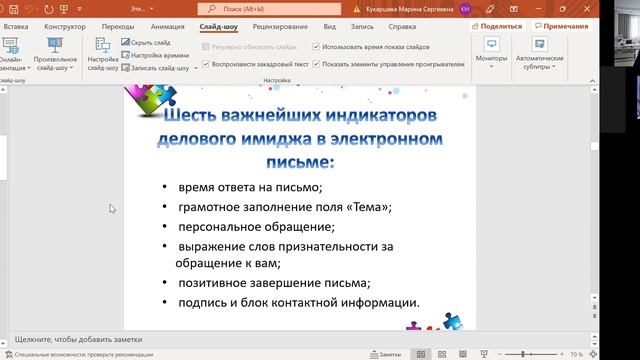Click Автоматические субтитры icon

coord(540,44)
